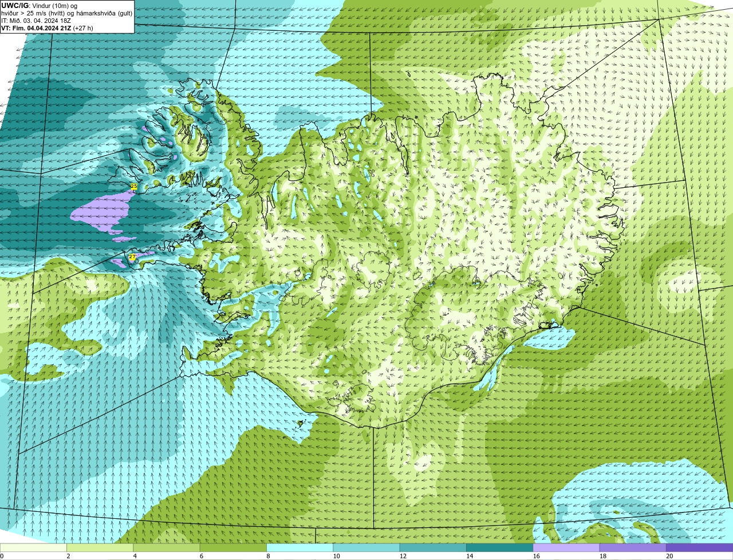
Task: Click the 4–6 m/s green legend swatch
Action: [x=167, y=547]
